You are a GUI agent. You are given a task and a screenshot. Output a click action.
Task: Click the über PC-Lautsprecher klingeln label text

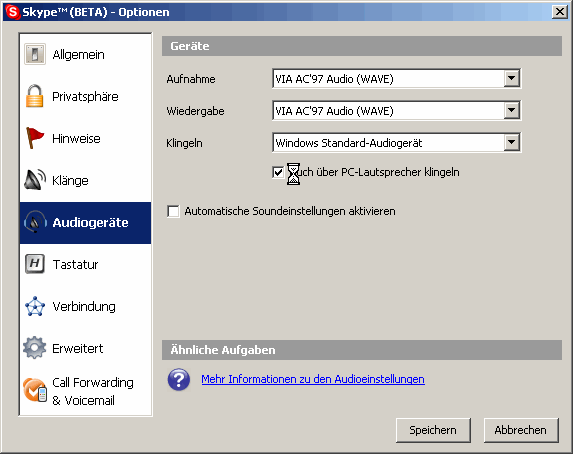coord(388,172)
